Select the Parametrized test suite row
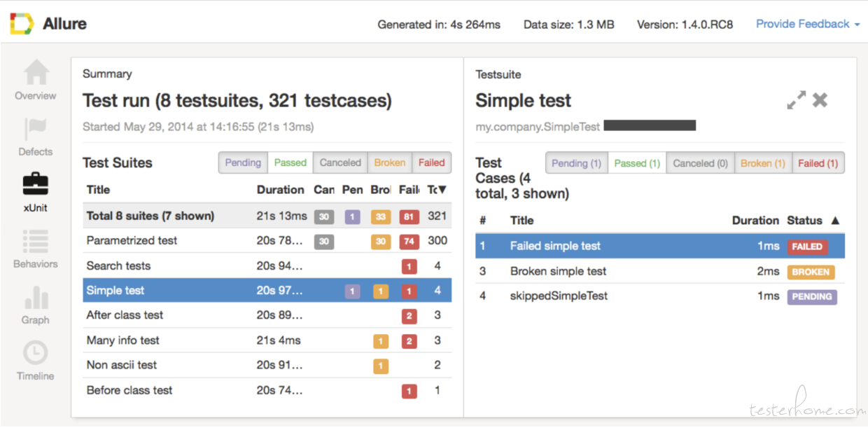This screenshot has width=868, height=428. coord(132,240)
